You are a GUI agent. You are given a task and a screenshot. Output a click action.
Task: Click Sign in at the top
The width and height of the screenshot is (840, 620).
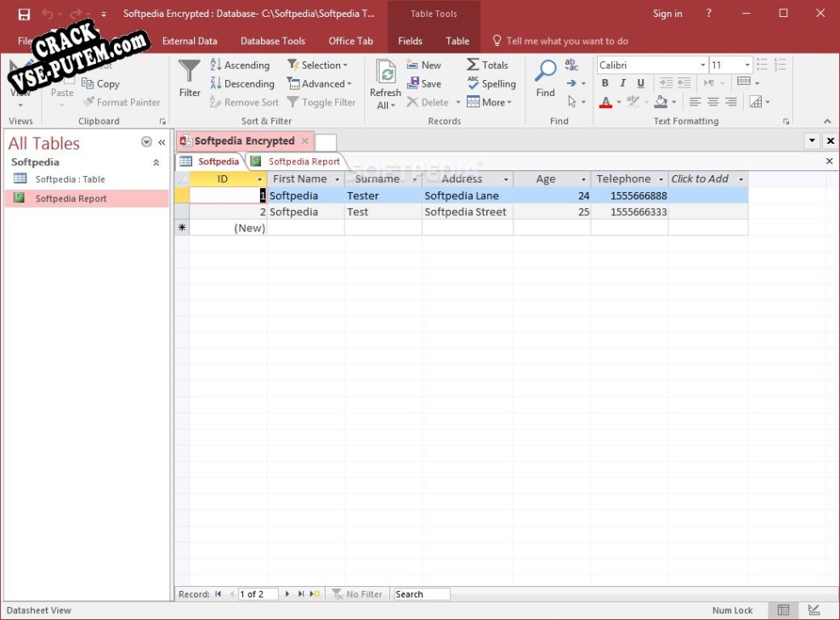pos(667,14)
